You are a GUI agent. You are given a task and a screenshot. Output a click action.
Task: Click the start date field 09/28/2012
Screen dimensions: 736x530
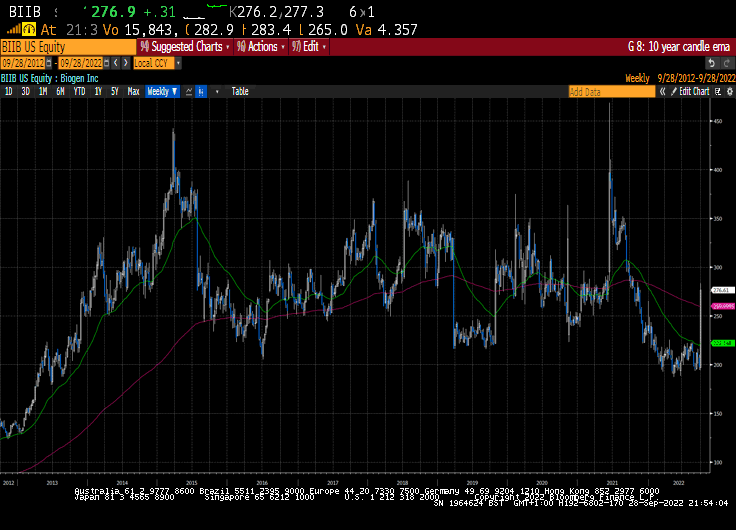pyautogui.click(x=23, y=63)
